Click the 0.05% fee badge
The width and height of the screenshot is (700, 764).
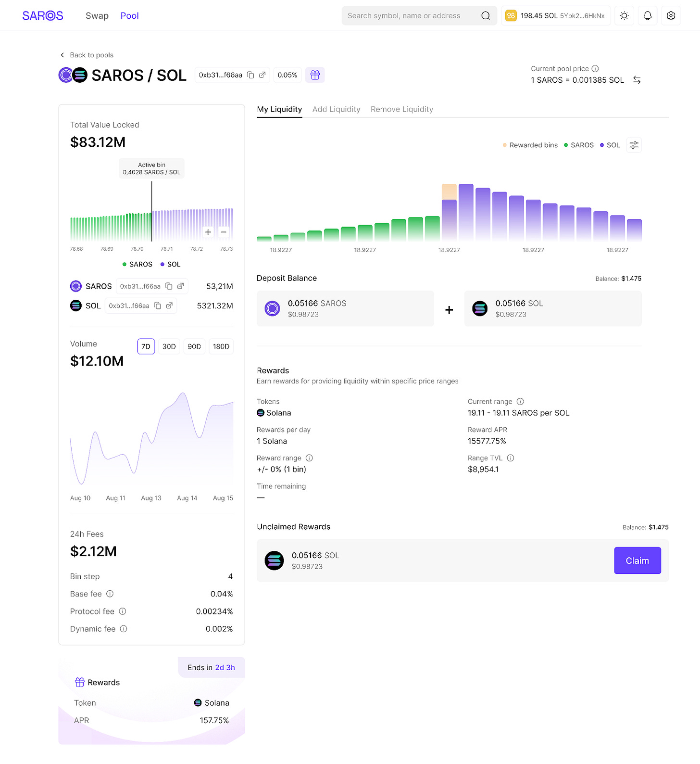[x=287, y=75]
